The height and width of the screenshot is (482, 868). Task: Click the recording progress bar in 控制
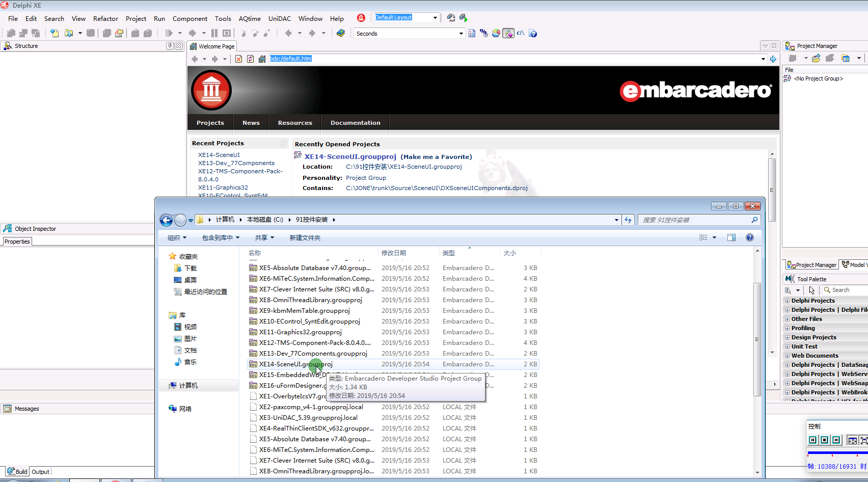[837, 452]
